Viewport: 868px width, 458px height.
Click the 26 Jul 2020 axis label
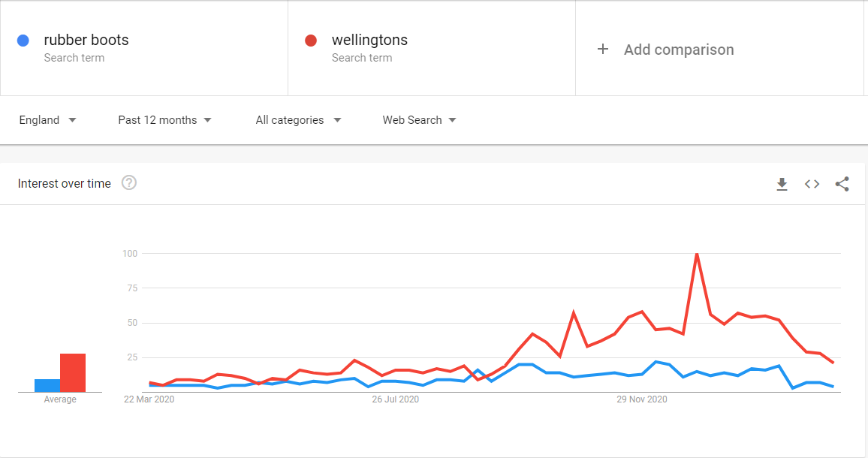point(395,399)
